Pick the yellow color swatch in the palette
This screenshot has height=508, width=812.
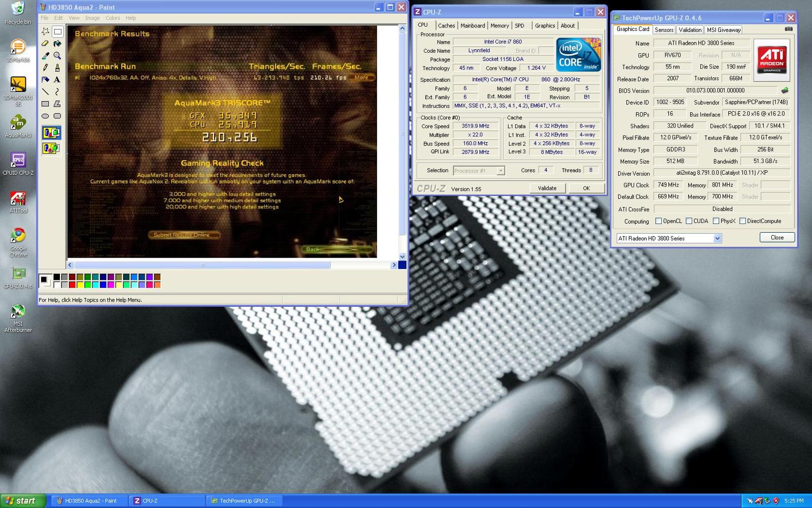click(80, 284)
